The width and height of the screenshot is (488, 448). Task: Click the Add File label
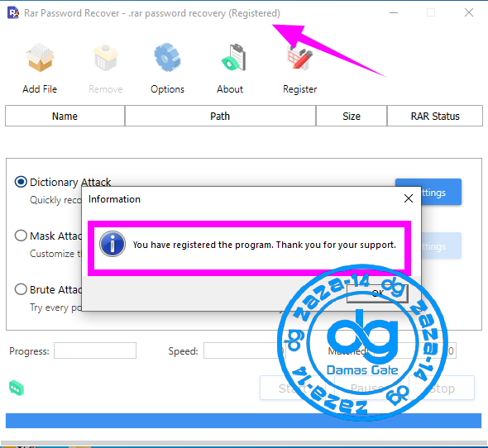coord(40,89)
